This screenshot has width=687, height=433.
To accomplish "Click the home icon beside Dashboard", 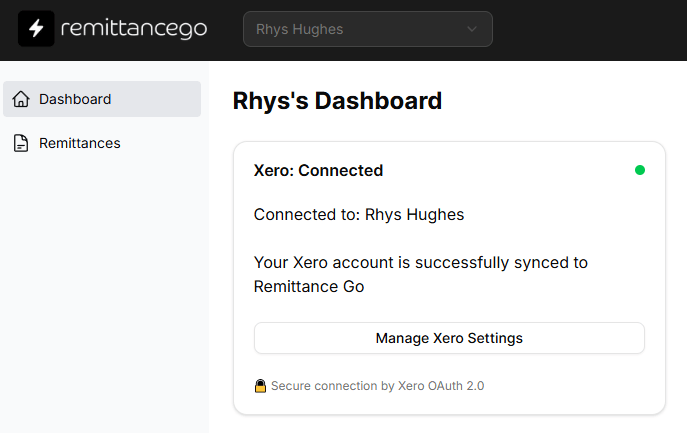I will click(x=21, y=99).
